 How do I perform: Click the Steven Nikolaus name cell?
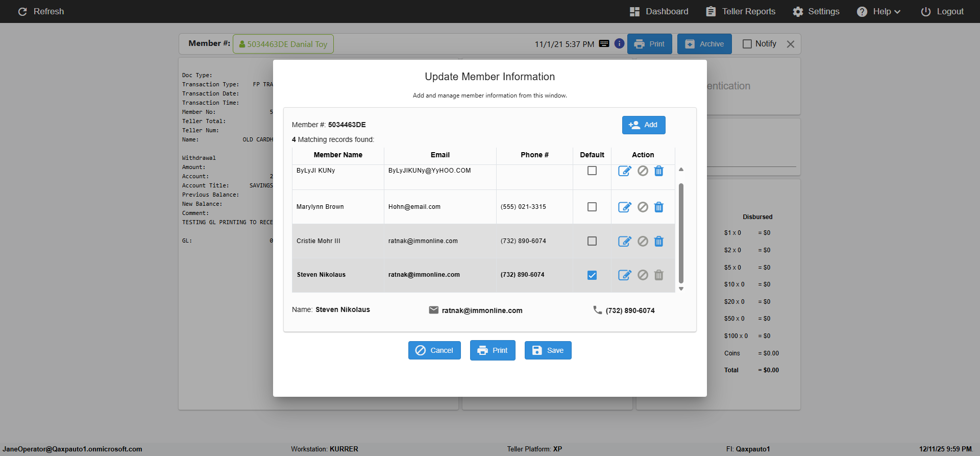click(338, 275)
